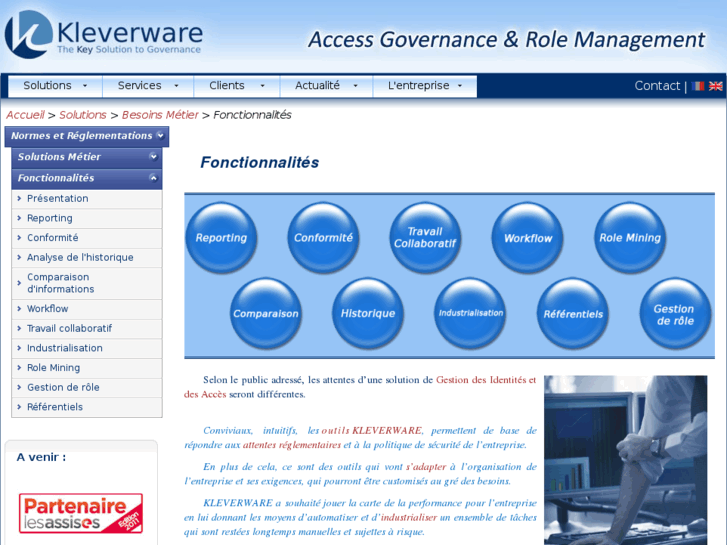Select Comparaison d'informations in sidebar
727x545 pixels.
click(x=87, y=283)
